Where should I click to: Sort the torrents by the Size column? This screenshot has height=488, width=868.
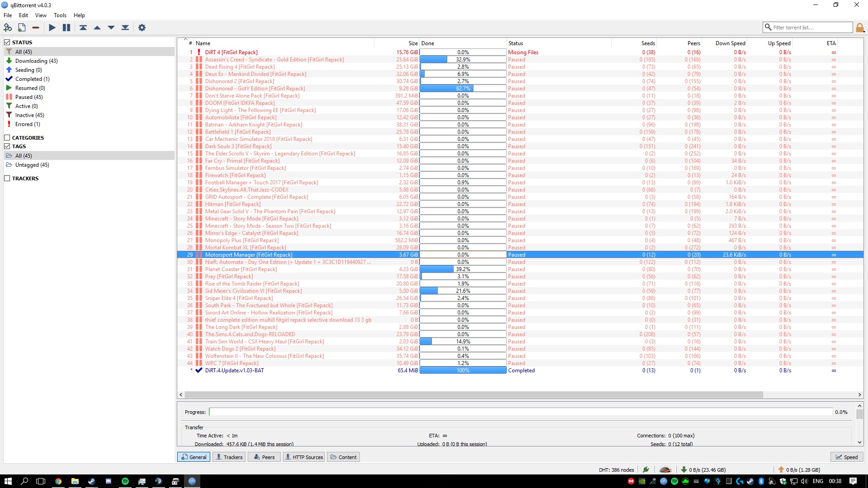pos(397,43)
